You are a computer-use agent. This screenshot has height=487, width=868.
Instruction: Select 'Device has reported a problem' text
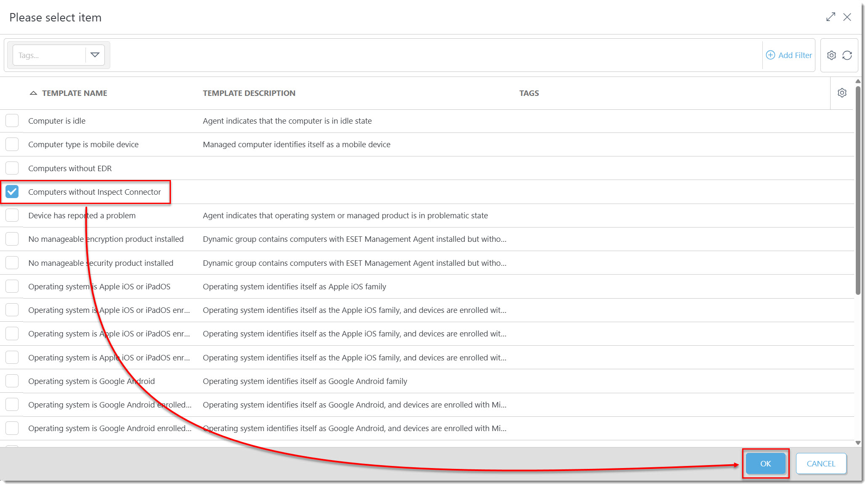(x=82, y=215)
